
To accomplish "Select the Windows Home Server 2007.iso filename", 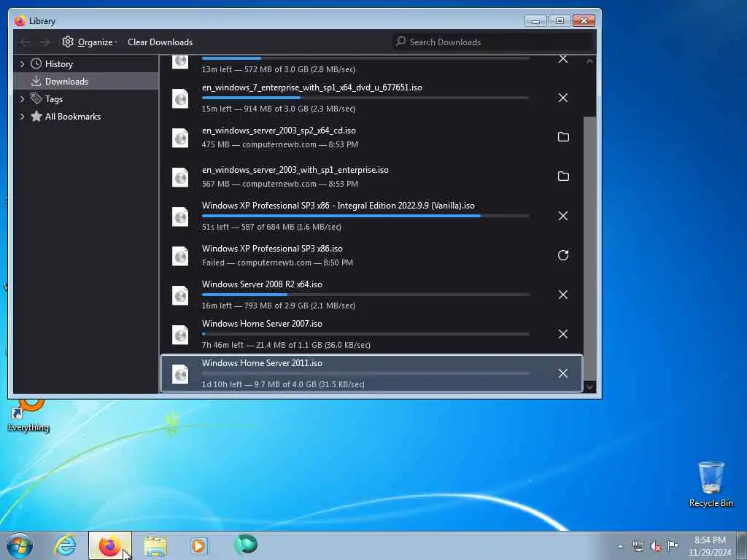I will 262,323.
